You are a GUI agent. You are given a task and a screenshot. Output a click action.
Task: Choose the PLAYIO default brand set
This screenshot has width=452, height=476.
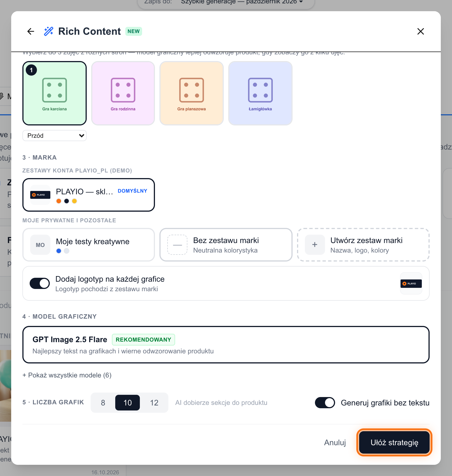89,195
